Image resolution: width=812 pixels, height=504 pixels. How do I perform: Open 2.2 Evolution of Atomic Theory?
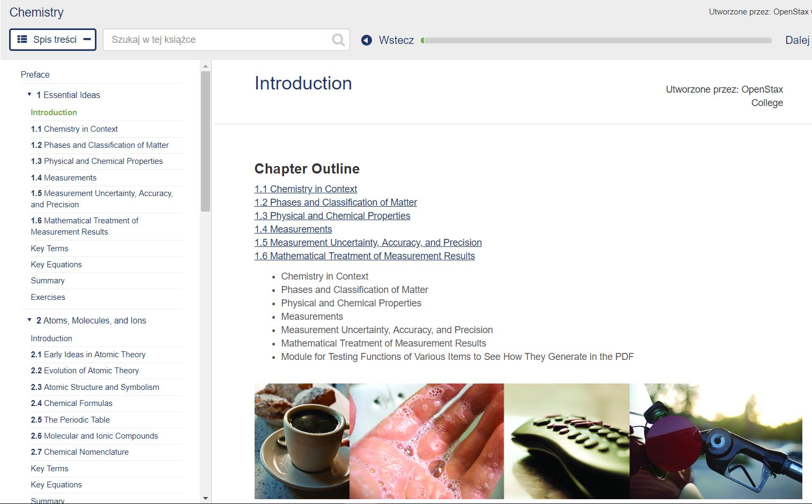[85, 371]
